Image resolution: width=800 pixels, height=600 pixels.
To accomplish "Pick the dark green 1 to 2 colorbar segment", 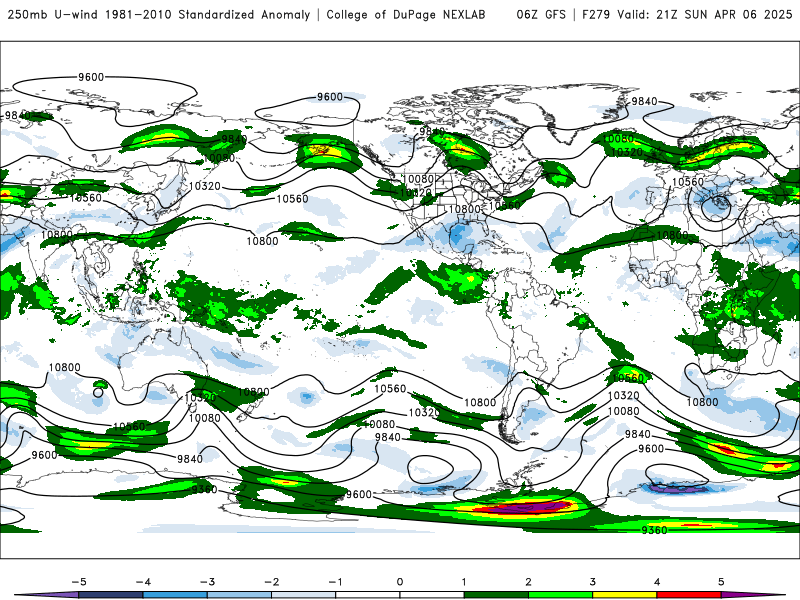I will [x=496, y=595].
